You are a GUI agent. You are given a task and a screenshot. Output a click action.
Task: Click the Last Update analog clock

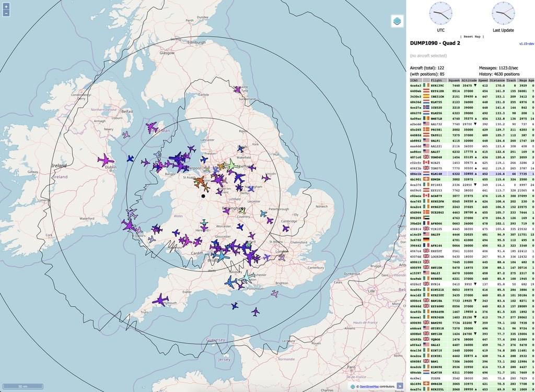503,13
